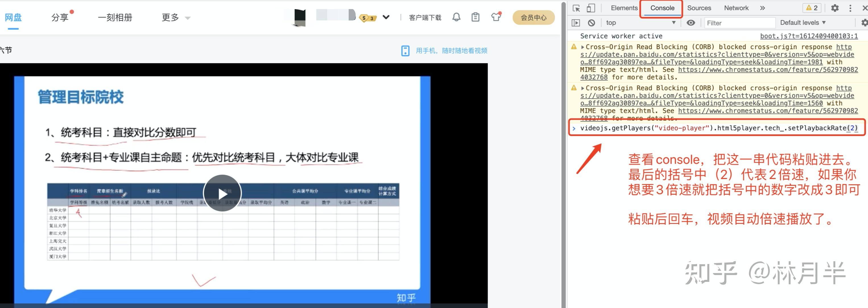Show more DevTools tabs
Screen dimensions: 868x308
tap(762, 8)
